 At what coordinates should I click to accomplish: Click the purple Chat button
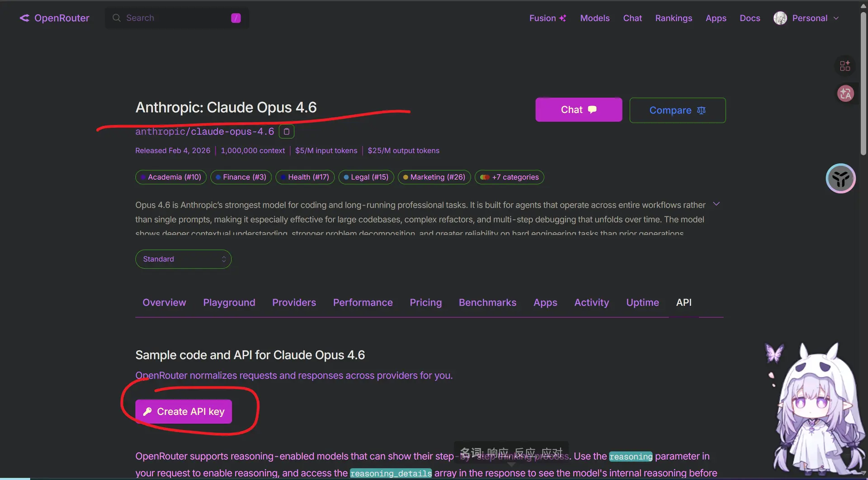(x=579, y=109)
